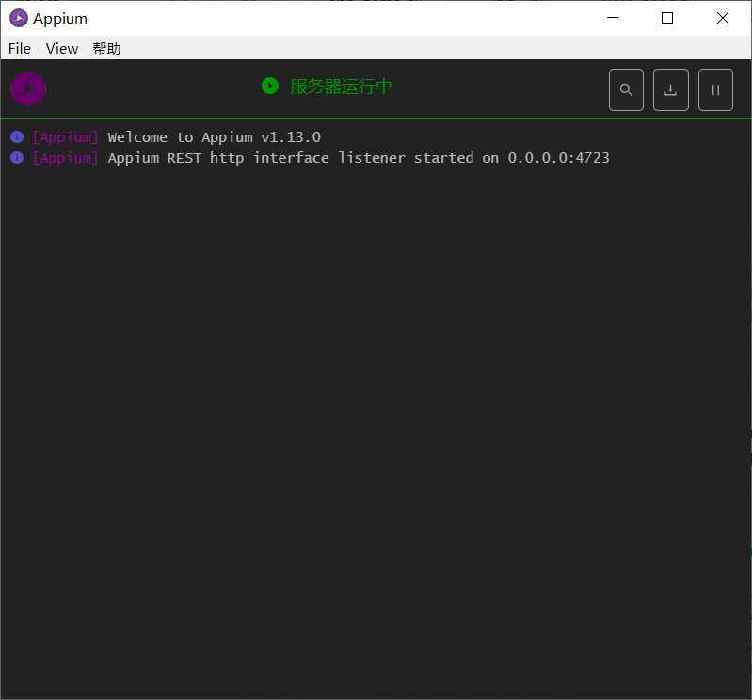This screenshot has height=700, width=752.
Task: Minimize the Appium window
Action: [x=613, y=18]
